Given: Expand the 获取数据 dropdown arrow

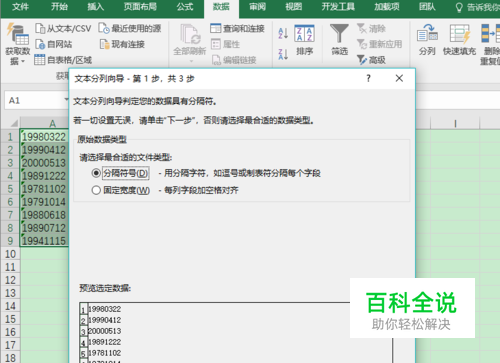Looking at the screenshot, I should 23,61.
